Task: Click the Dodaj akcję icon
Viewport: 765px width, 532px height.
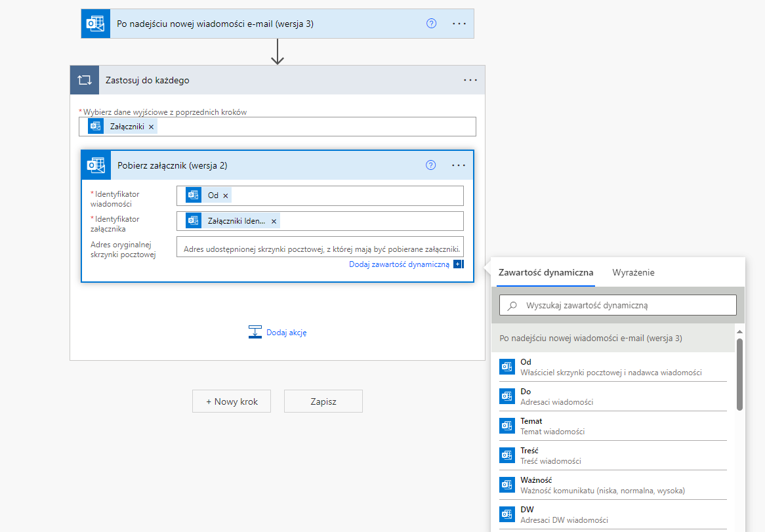Action: pos(255,332)
